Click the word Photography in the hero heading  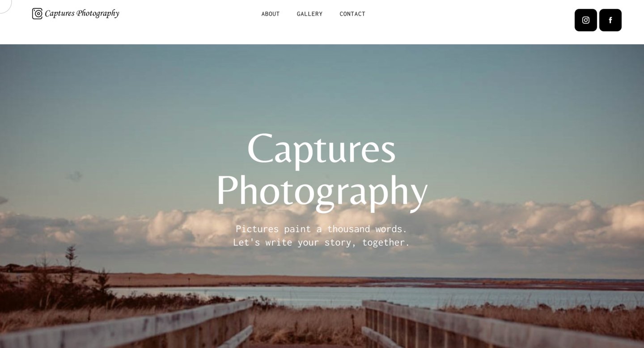(322, 191)
